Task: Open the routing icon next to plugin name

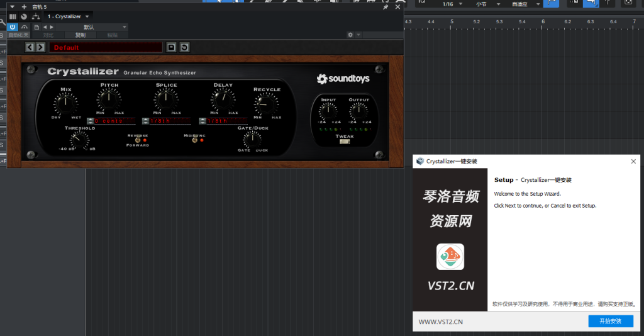Action: (x=36, y=16)
